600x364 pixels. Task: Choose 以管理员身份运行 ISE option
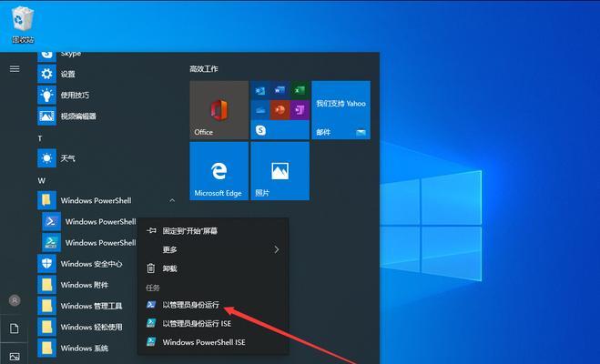213,323
